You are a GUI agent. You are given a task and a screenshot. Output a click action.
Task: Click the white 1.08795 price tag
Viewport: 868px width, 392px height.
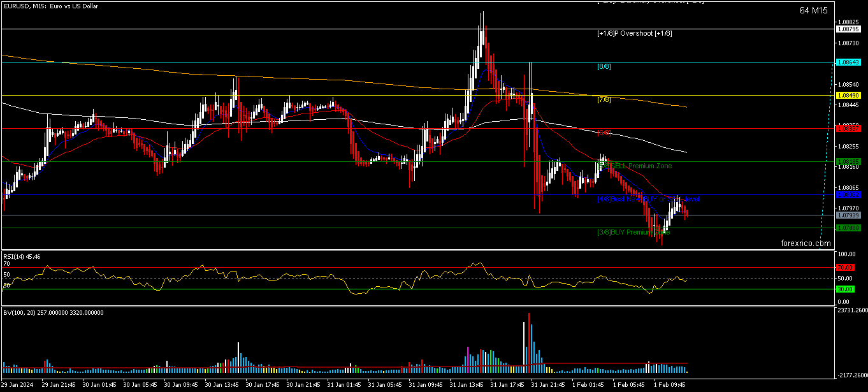pyautogui.click(x=850, y=29)
